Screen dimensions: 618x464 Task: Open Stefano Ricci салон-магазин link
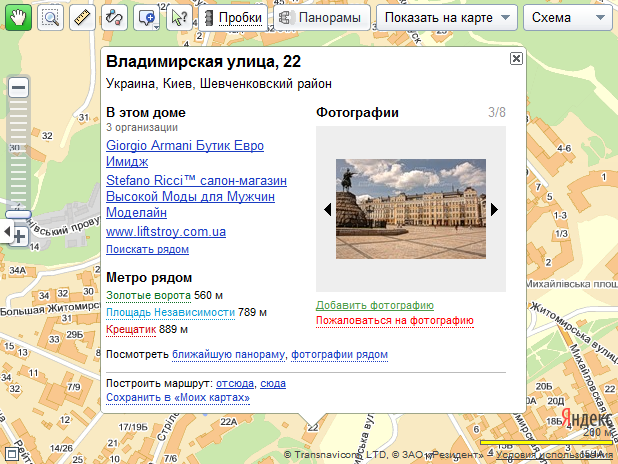click(x=196, y=196)
